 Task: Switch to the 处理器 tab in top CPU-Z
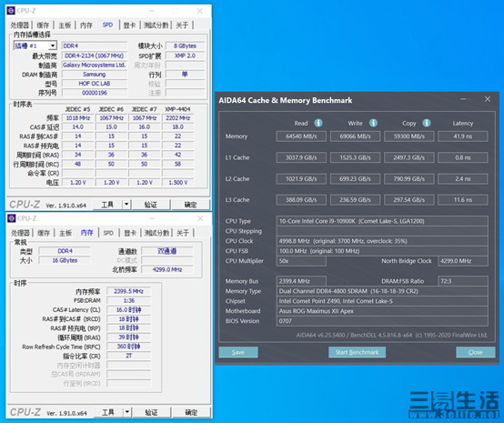point(20,25)
